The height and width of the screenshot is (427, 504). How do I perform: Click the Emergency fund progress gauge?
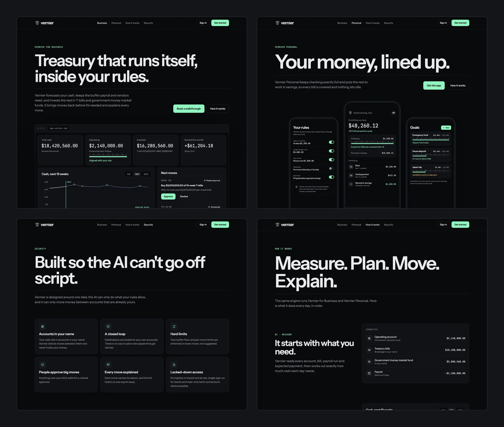(430, 139)
